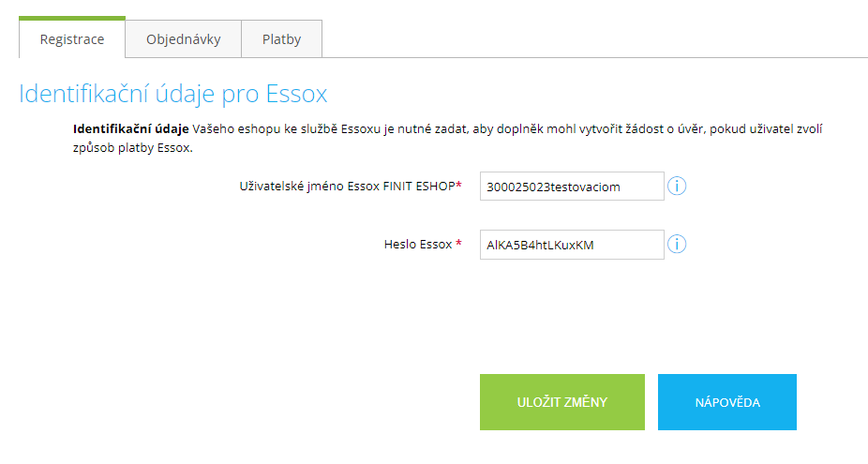The width and height of the screenshot is (868, 464).
Task: Click red asterisk after Heslo Essox label
Action: [x=458, y=244]
